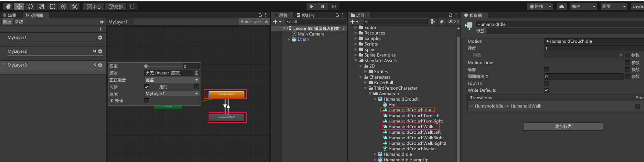Open Project panel more options menu
This screenshot has height=162, width=644.
pyautogui.click(x=456, y=15)
